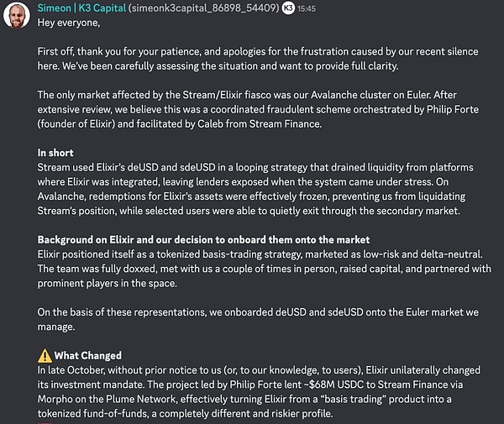This screenshot has width=504, height=424.
Task: Open the K3 server tag badge
Action: coord(288,8)
